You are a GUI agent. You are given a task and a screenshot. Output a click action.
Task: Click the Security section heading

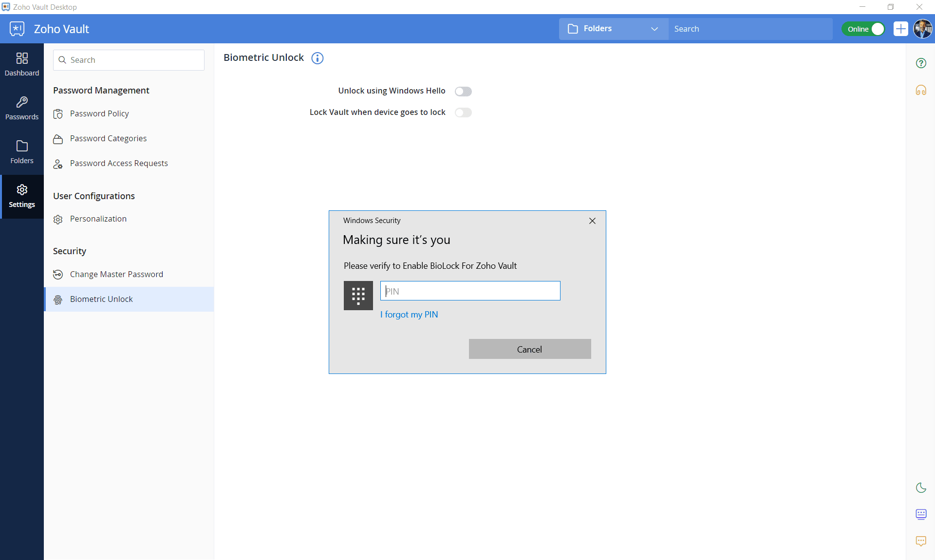pyautogui.click(x=70, y=251)
